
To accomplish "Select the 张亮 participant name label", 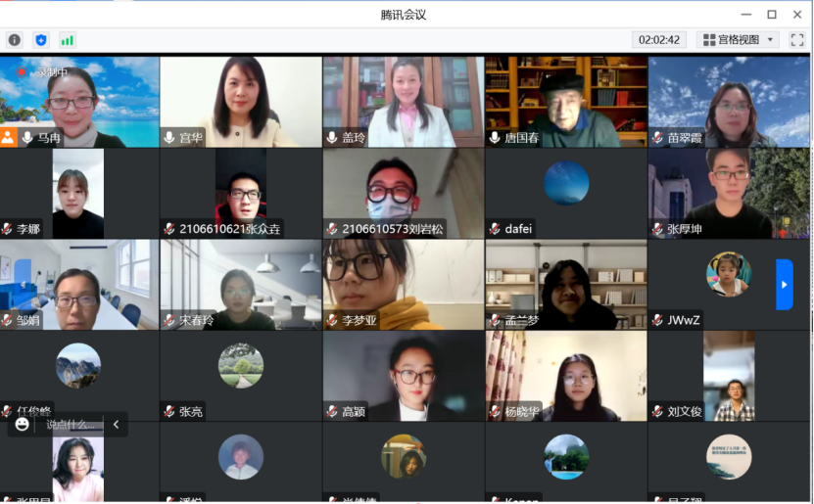I will pos(191,412).
